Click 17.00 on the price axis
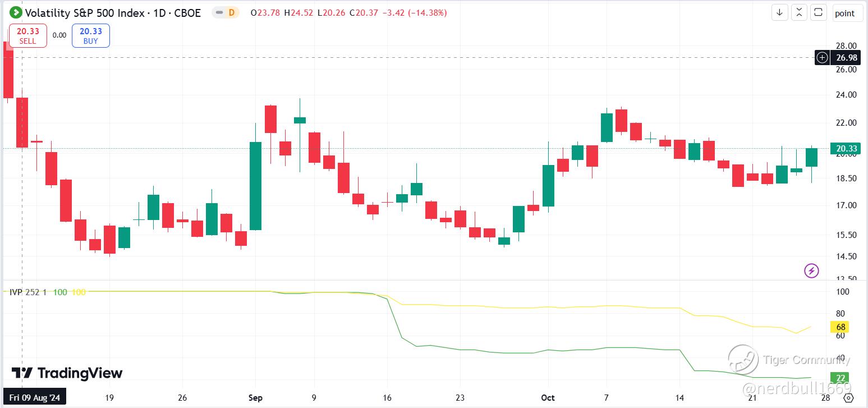868x408 pixels. point(846,205)
